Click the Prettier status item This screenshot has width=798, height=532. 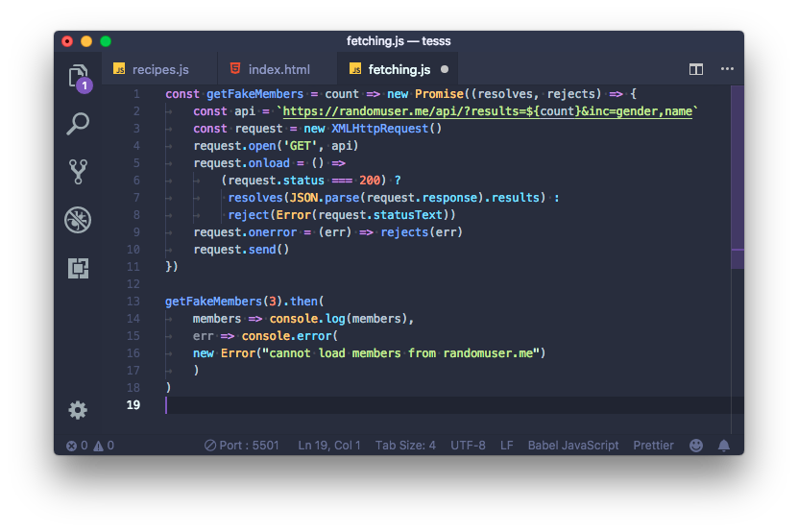click(653, 446)
